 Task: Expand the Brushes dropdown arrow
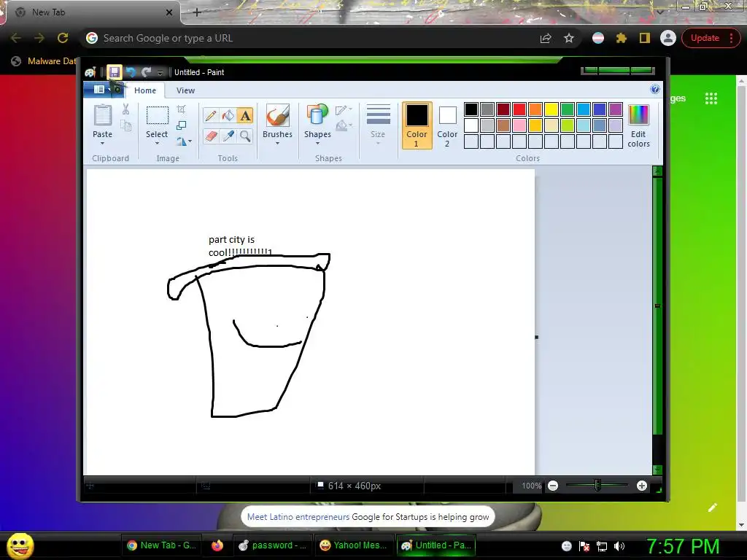pos(277,143)
